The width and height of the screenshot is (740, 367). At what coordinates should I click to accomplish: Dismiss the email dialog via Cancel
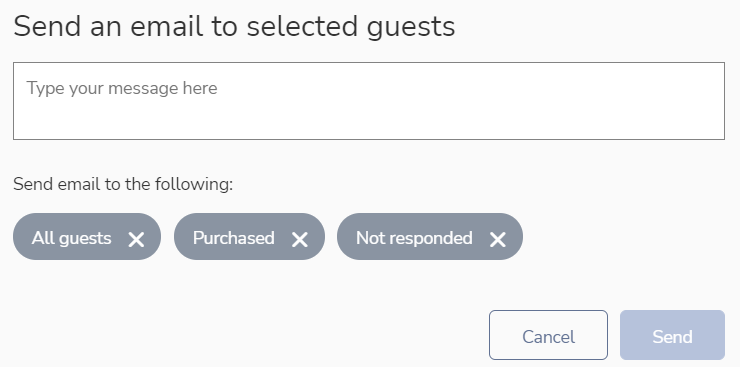[548, 335]
